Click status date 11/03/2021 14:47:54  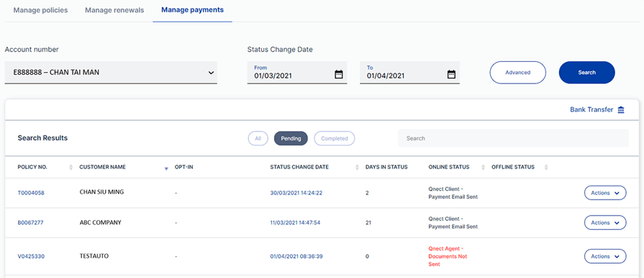pos(295,223)
